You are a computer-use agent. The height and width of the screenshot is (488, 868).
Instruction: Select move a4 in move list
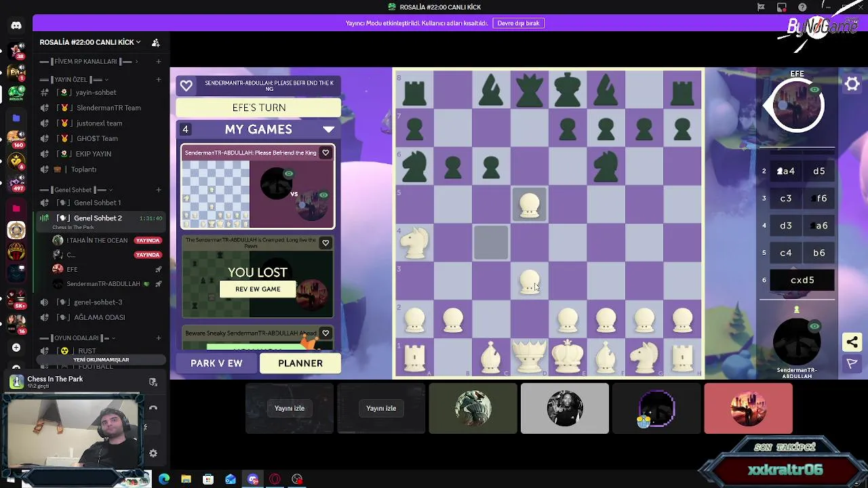click(786, 171)
